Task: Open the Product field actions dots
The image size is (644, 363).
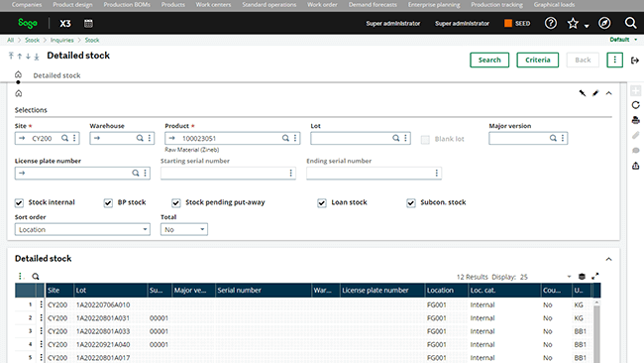Action: pyautogui.click(x=295, y=138)
